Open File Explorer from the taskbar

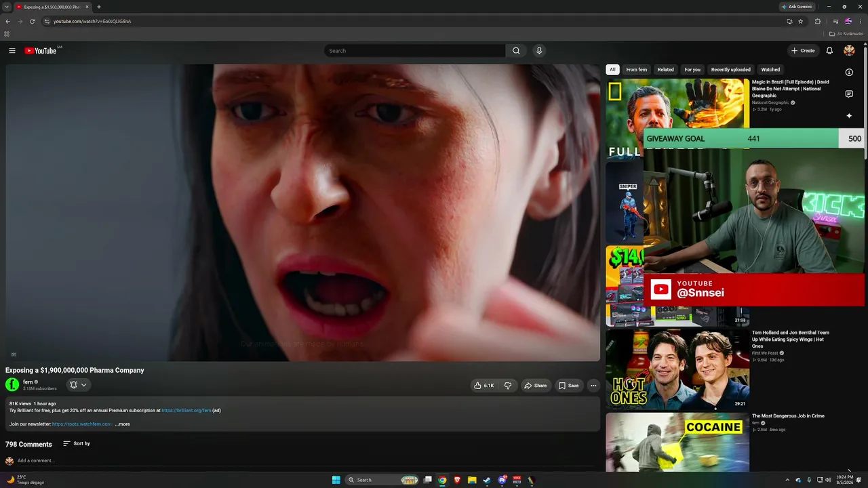click(x=472, y=480)
